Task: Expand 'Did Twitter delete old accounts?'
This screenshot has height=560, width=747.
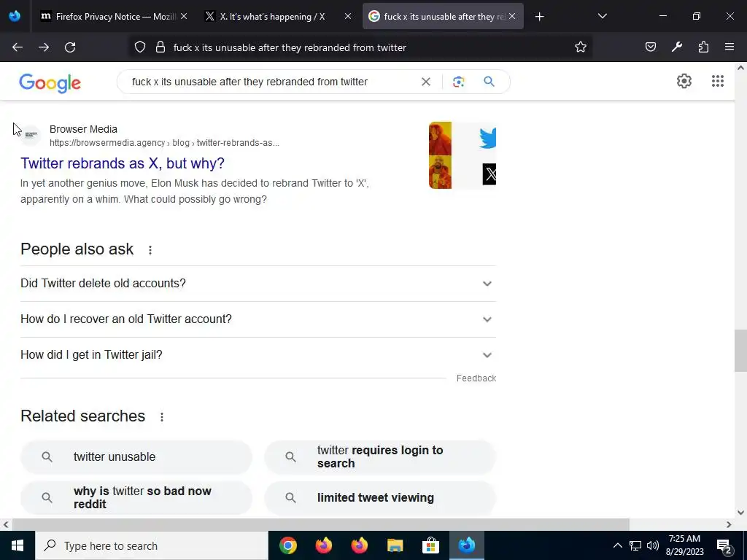Action: [x=258, y=284]
